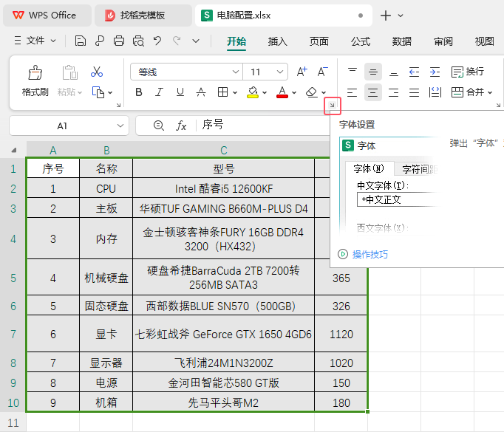Click the Format Painter (格式刷) icon

click(x=35, y=73)
